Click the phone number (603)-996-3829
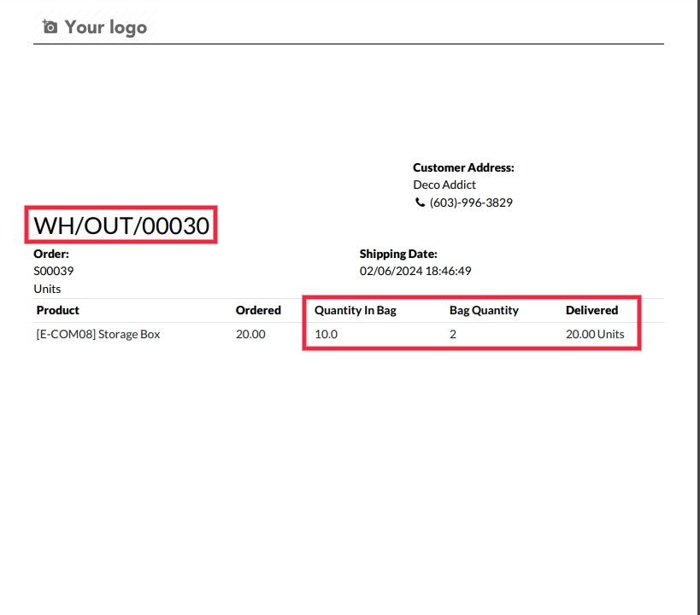 pos(471,202)
